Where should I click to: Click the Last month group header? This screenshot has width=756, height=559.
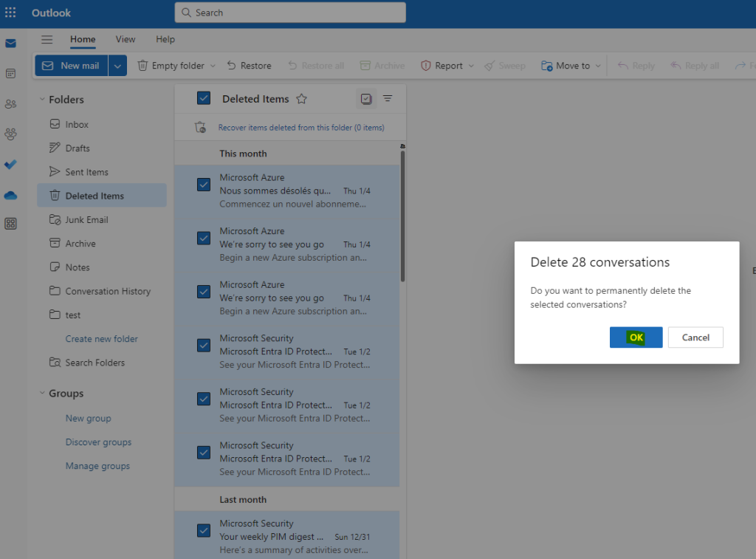coord(287,499)
